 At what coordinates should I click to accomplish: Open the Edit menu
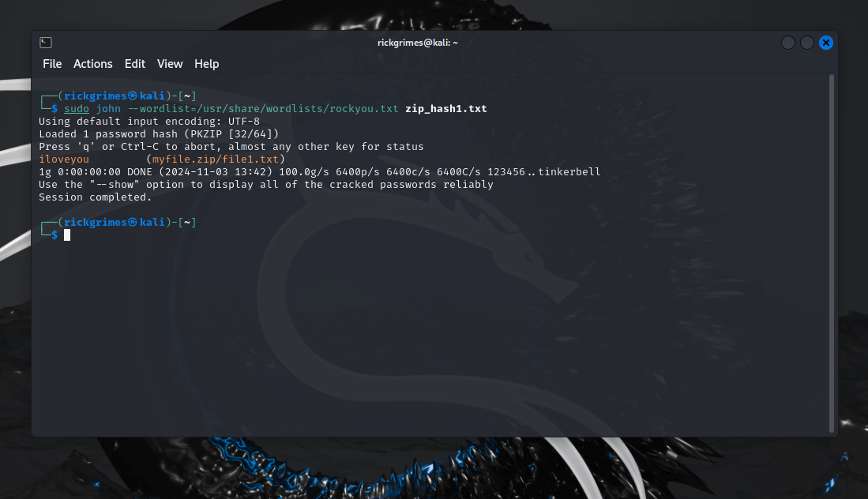pos(135,64)
